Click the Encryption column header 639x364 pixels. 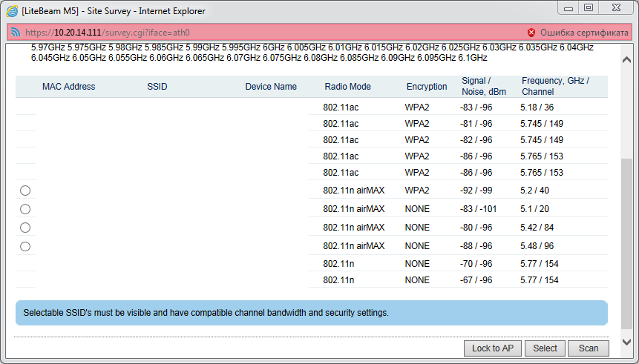pyautogui.click(x=427, y=87)
